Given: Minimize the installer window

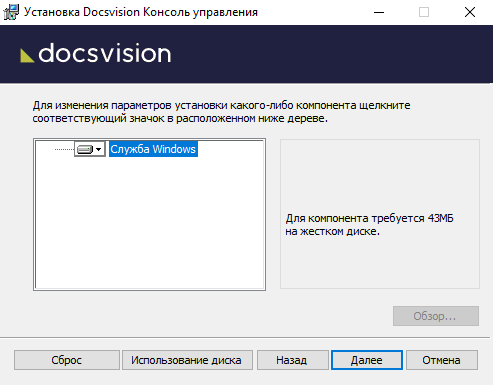Looking at the screenshot, I should pos(379,12).
